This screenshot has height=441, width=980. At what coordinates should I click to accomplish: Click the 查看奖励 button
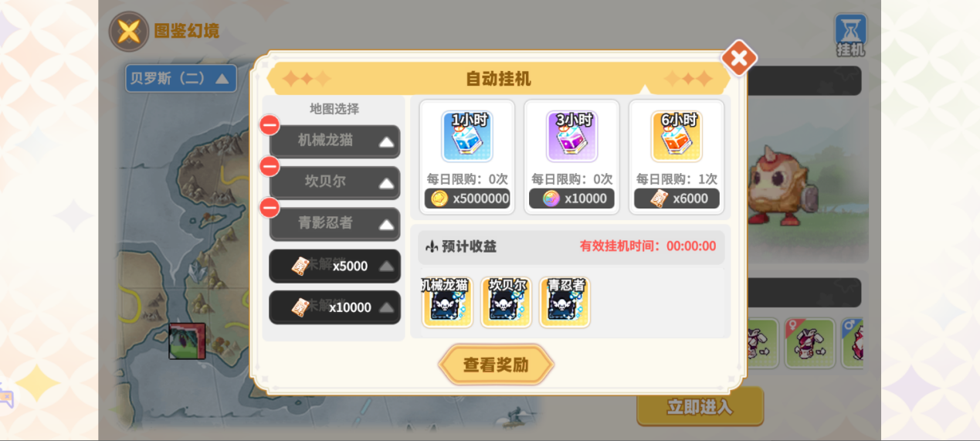[x=496, y=365]
